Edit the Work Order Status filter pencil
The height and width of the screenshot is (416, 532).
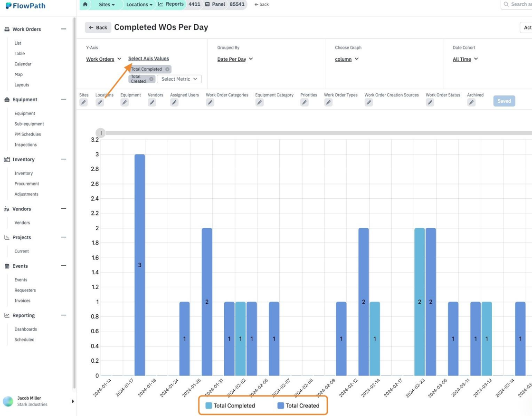coord(430,102)
